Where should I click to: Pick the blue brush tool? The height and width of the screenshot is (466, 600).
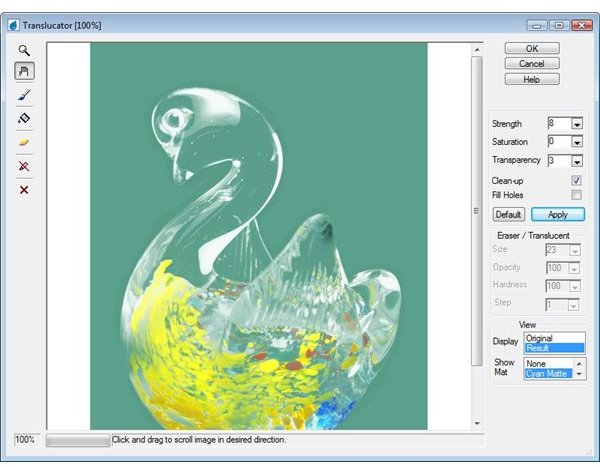point(24,95)
